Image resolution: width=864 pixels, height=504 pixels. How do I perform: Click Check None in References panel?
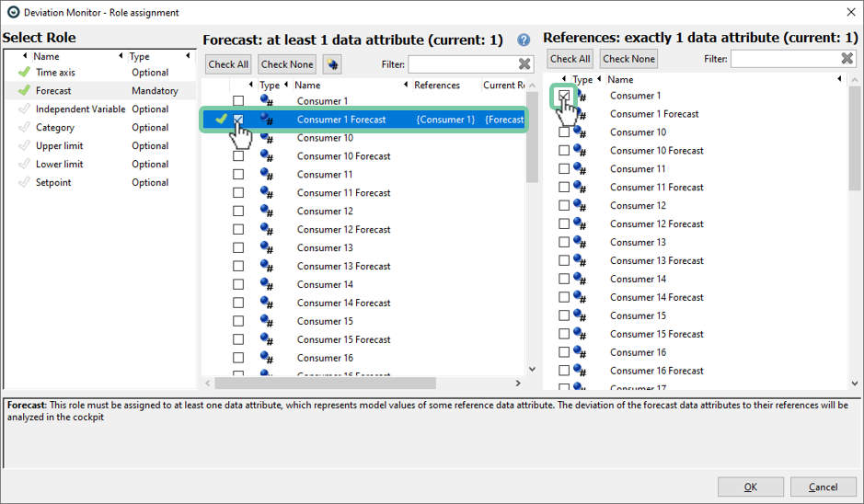(628, 58)
